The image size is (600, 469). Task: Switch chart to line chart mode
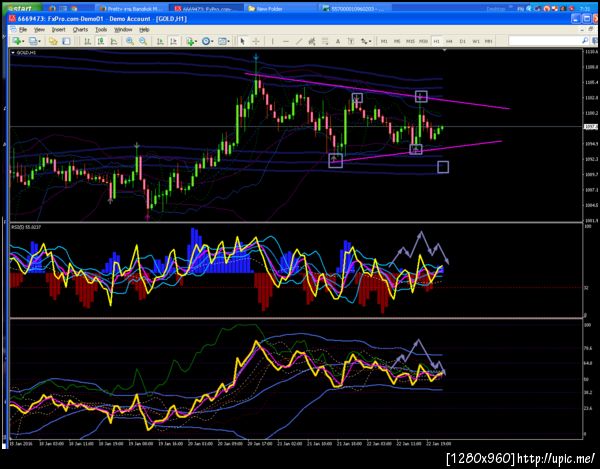point(114,41)
